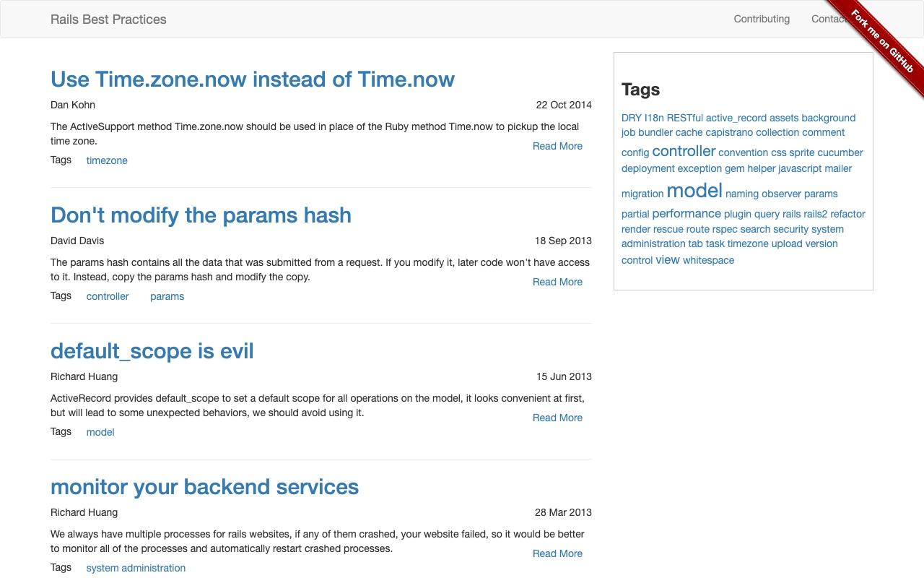Click the config tag in Tags cloud
The height and width of the screenshot is (578, 924).
[635, 152]
